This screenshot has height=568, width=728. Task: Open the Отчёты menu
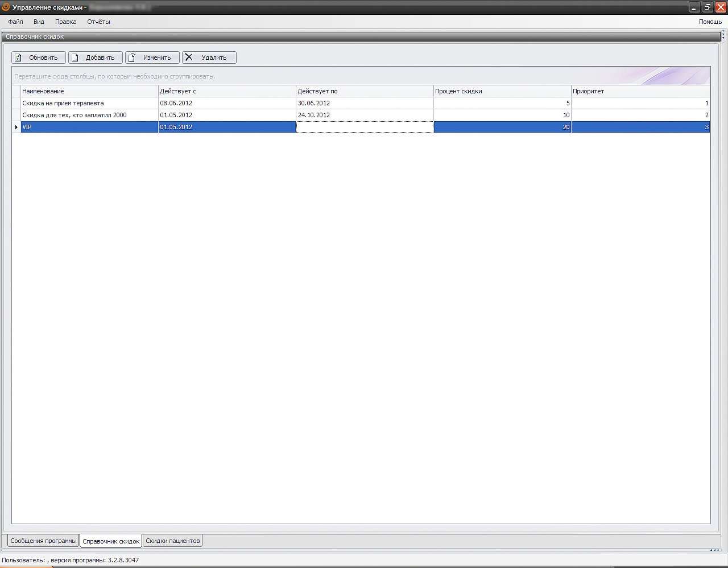(98, 22)
